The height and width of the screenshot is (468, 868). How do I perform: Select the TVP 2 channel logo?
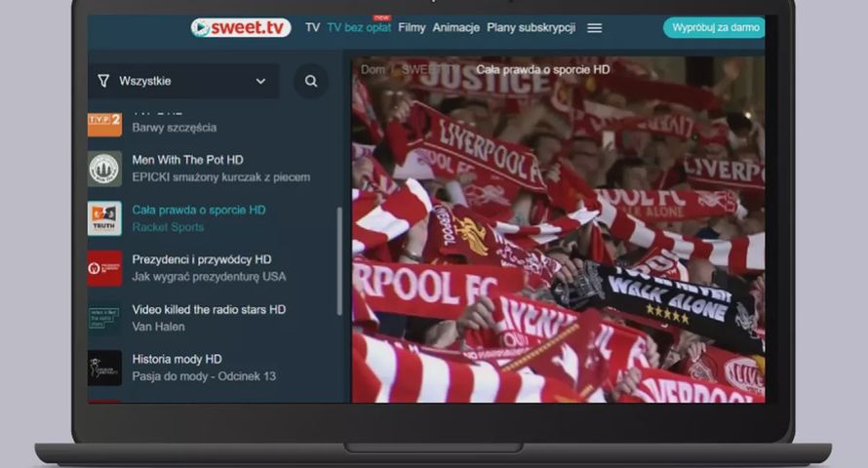(x=104, y=123)
